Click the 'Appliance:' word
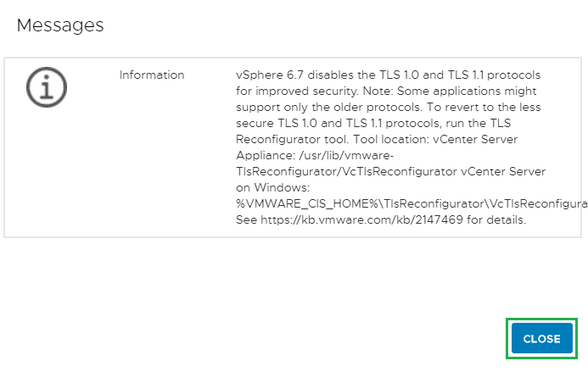588x372 pixels. tap(262, 155)
